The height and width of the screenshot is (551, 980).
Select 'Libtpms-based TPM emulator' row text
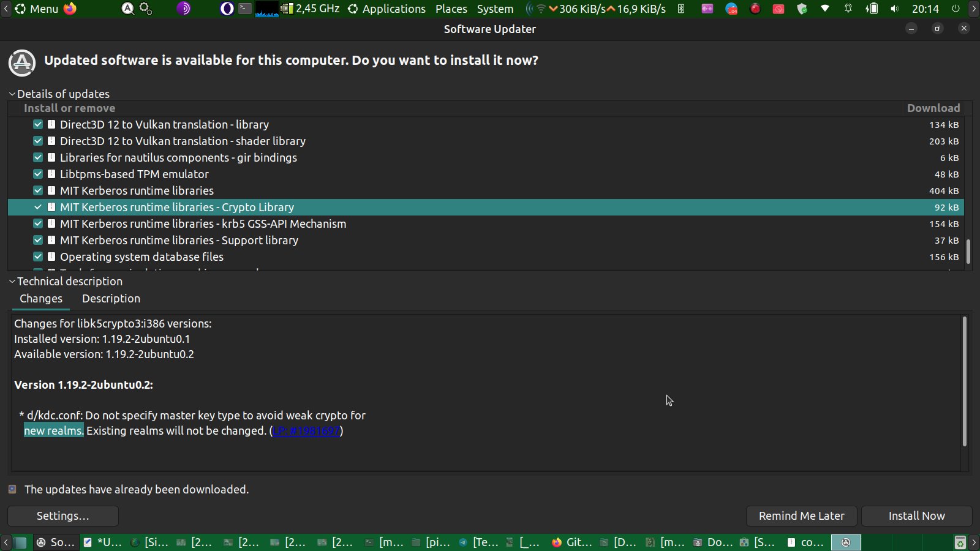pyautogui.click(x=134, y=174)
